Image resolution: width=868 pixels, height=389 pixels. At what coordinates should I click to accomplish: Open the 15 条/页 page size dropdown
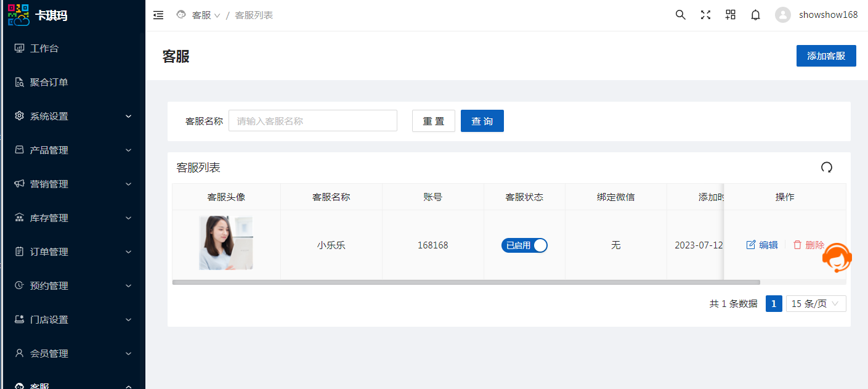tap(815, 304)
